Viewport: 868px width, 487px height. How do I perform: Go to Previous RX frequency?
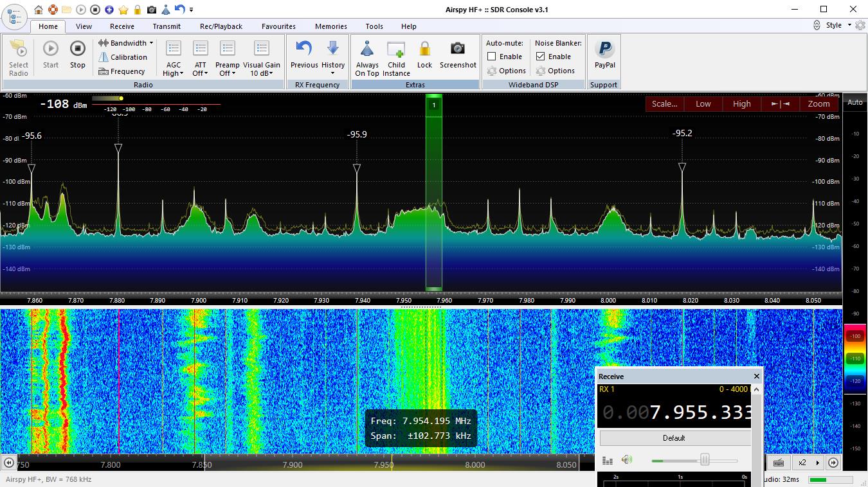click(x=304, y=55)
